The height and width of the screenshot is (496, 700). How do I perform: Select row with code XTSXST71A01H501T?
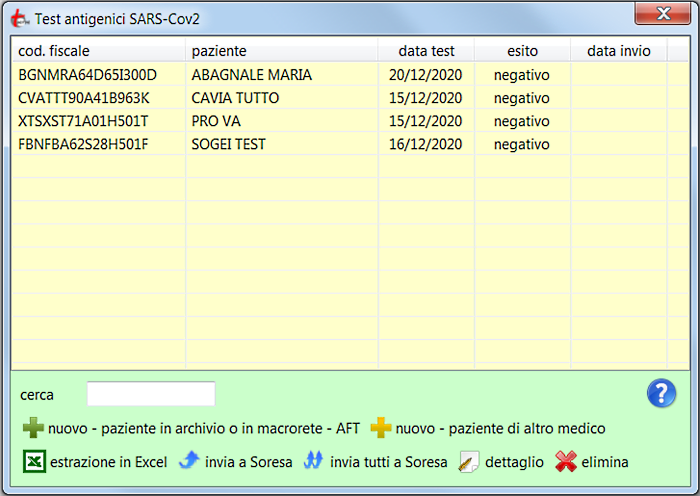83,121
